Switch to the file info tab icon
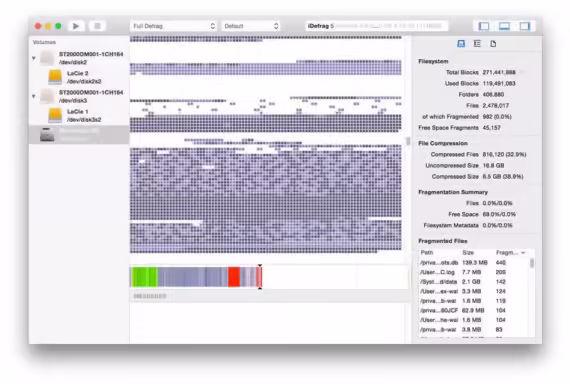570x384 pixels. [493, 44]
